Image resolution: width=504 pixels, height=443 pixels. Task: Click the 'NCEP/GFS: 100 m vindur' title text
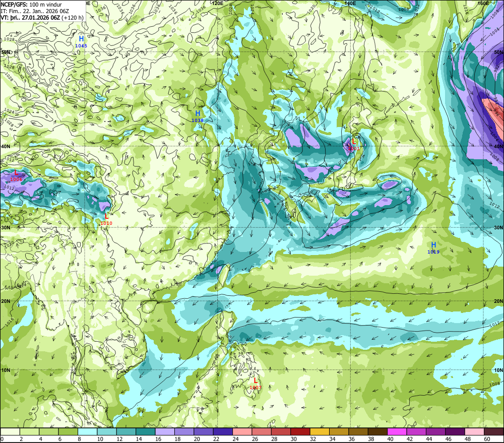pyautogui.click(x=31, y=5)
